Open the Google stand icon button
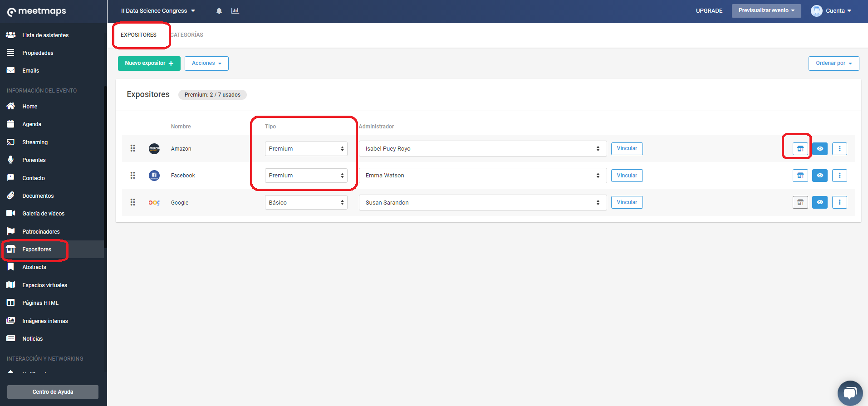This screenshot has height=406, width=868. tap(800, 202)
